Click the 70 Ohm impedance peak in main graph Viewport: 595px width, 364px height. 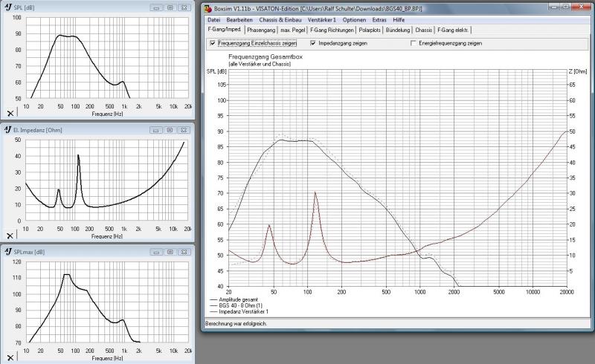pyautogui.click(x=315, y=192)
